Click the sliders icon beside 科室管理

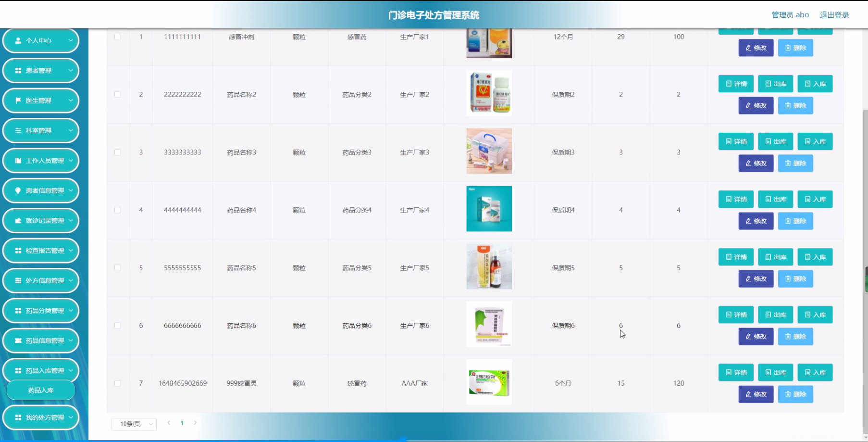[x=18, y=130]
